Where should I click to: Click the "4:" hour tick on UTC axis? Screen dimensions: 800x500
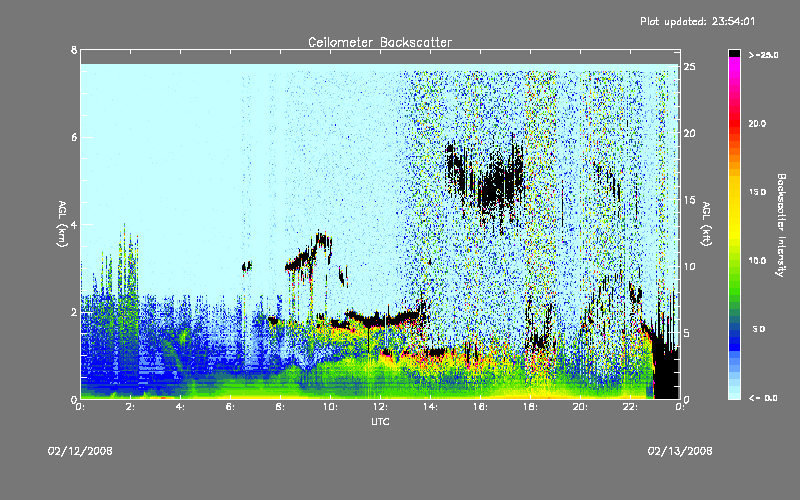180,407
